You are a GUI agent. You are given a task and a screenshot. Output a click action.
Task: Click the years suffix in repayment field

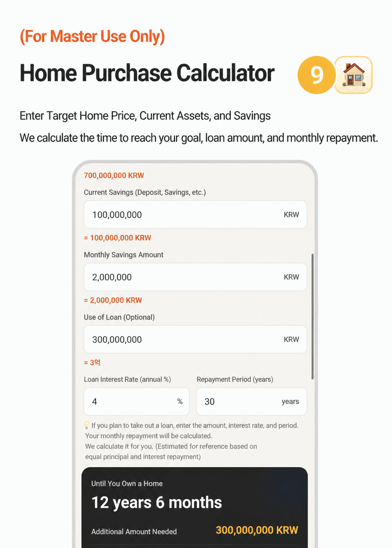(291, 401)
